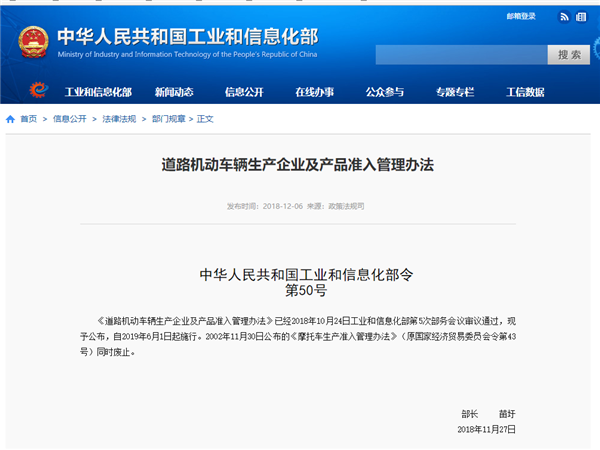This screenshot has width=600, height=450.
Task: Open 专题专栏 navigation menu
Action: pos(455,92)
